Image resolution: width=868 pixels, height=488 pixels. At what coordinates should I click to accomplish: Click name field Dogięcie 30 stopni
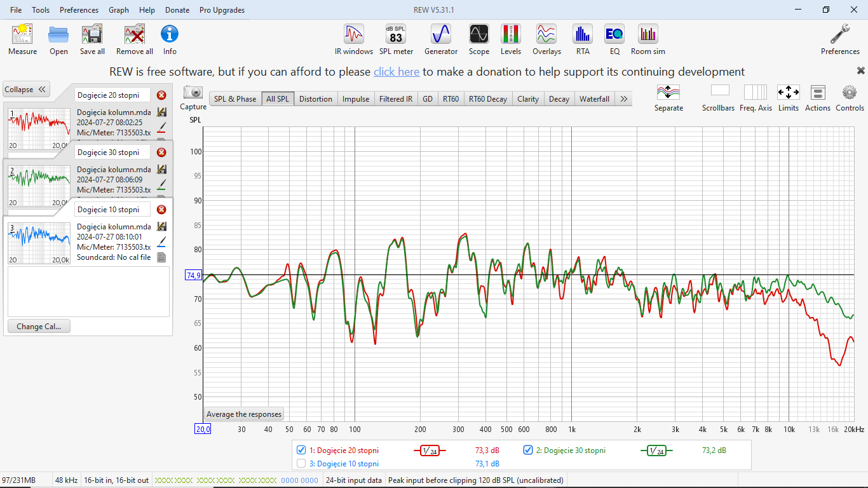coord(112,152)
